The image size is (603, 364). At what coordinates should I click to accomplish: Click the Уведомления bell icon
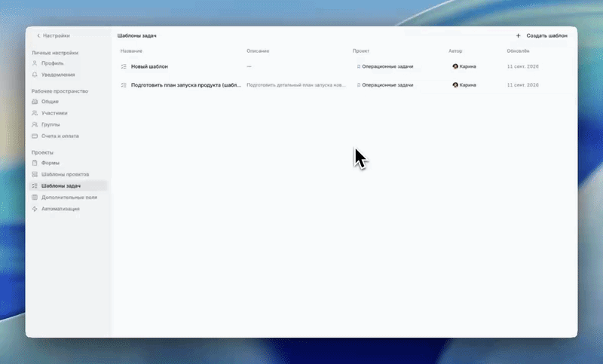coord(35,75)
